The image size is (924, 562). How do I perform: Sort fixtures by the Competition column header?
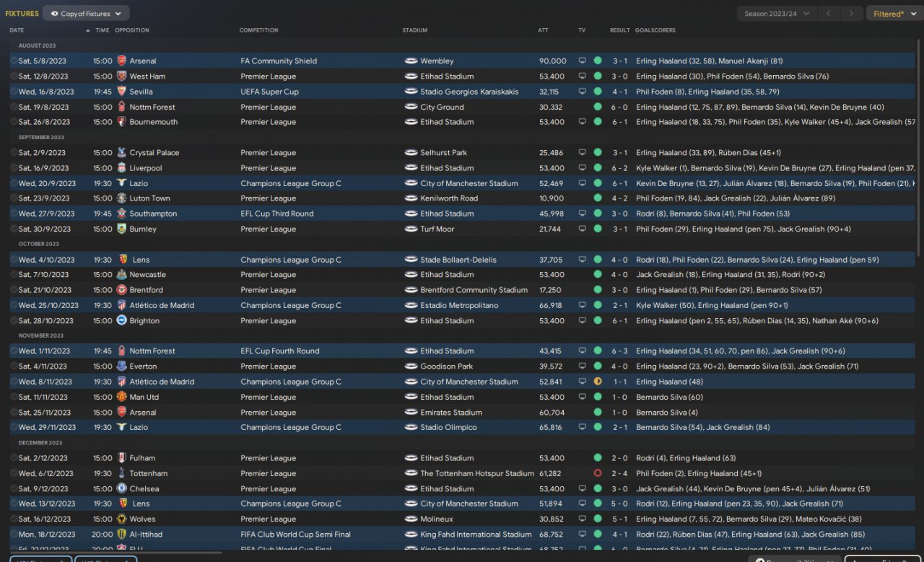(259, 30)
